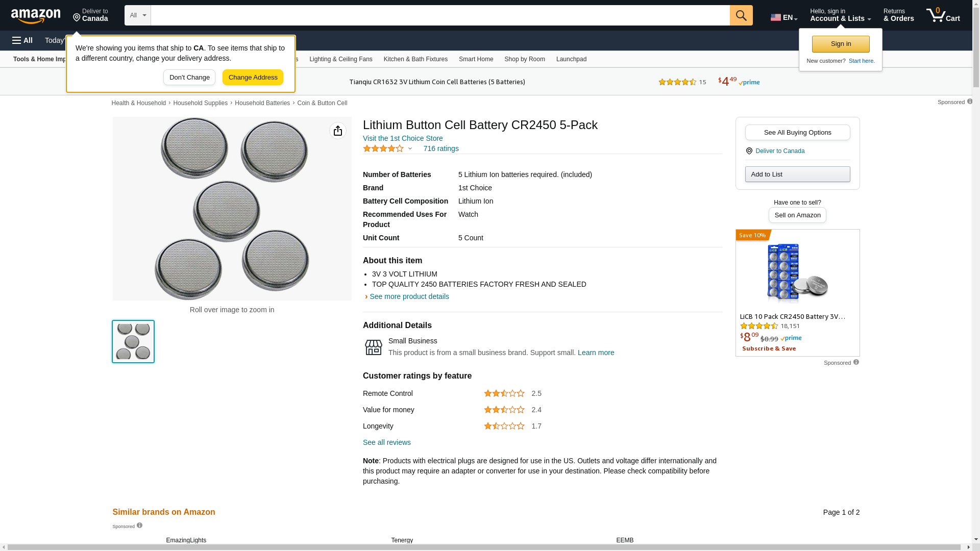The image size is (980, 551).
Task: Click Household Batteries breadcrumb link
Action: coord(262,103)
